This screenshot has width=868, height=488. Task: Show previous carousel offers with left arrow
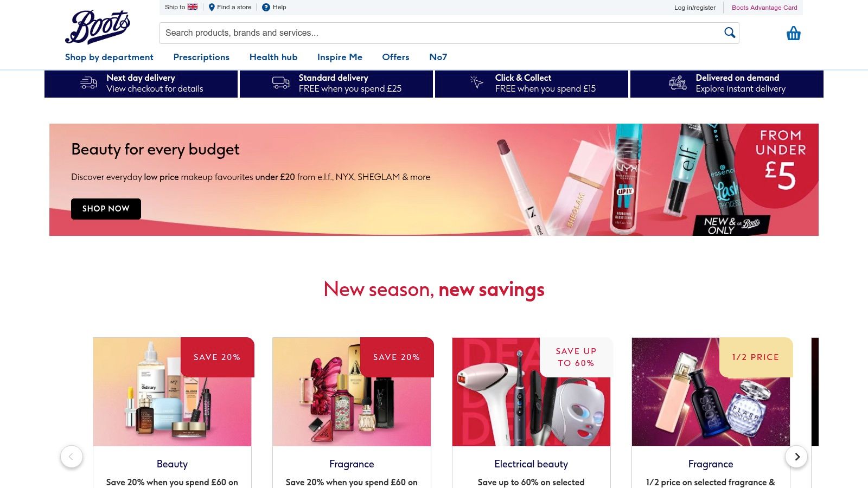click(72, 457)
